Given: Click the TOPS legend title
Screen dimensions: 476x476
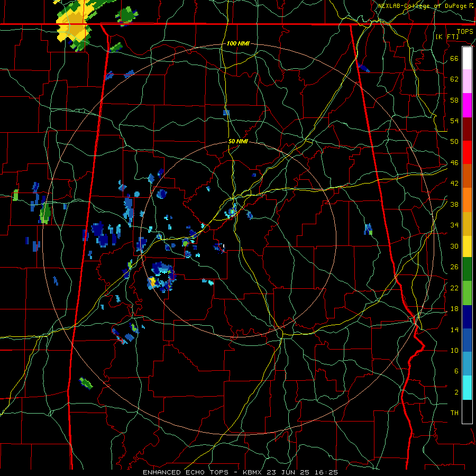Looking at the screenshot, I should tap(465, 31).
